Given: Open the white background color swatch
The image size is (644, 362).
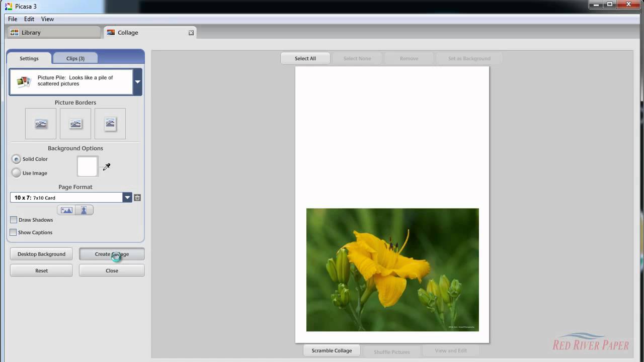Looking at the screenshot, I should tap(87, 166).
